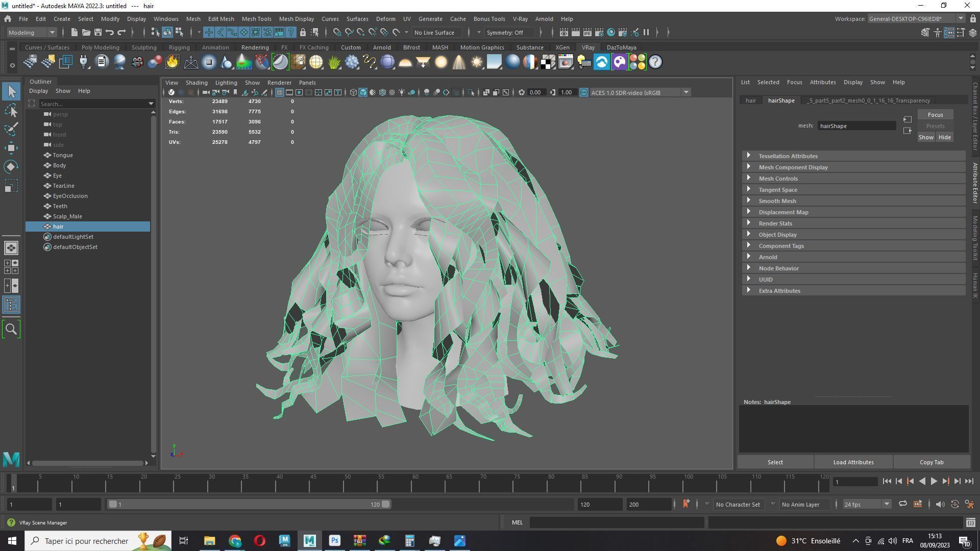Click the search magnifier icon in sidebar
The width and height of the screenshot is (980, 551).
point(11,330)
